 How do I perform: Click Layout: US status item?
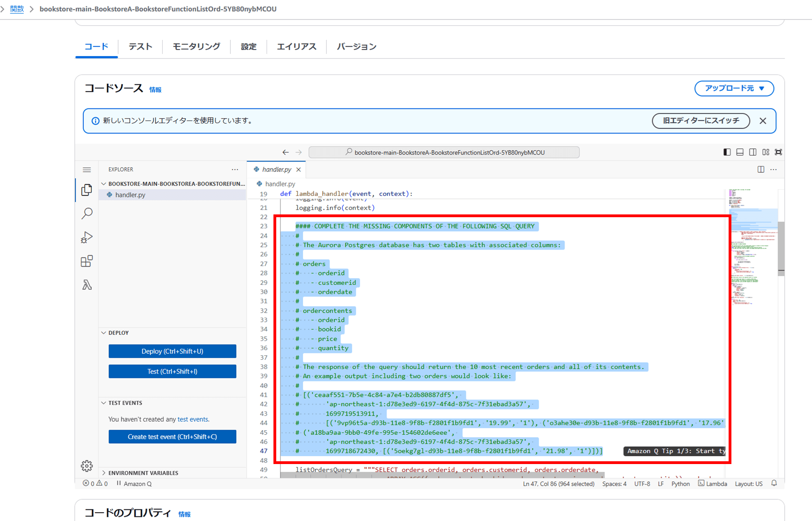click(749, 483)
